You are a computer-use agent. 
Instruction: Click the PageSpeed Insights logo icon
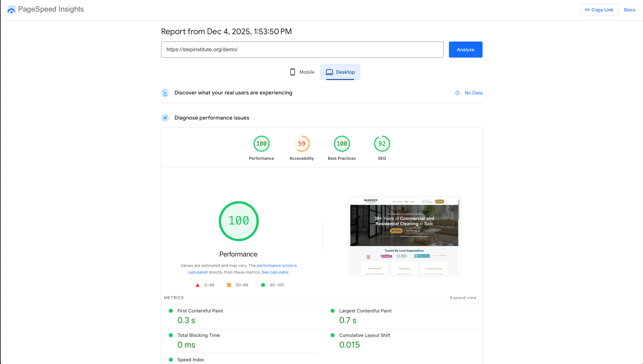(x=11, y=10)
